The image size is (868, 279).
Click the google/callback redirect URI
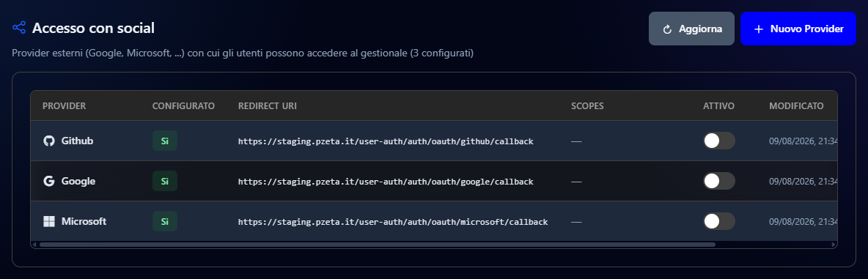(386, 182)
